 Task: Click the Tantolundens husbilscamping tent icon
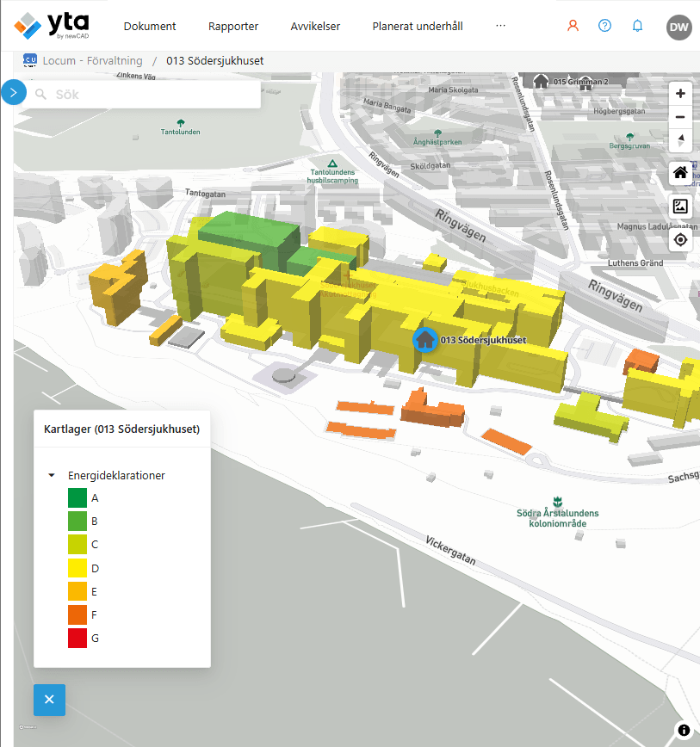[332, 164]
